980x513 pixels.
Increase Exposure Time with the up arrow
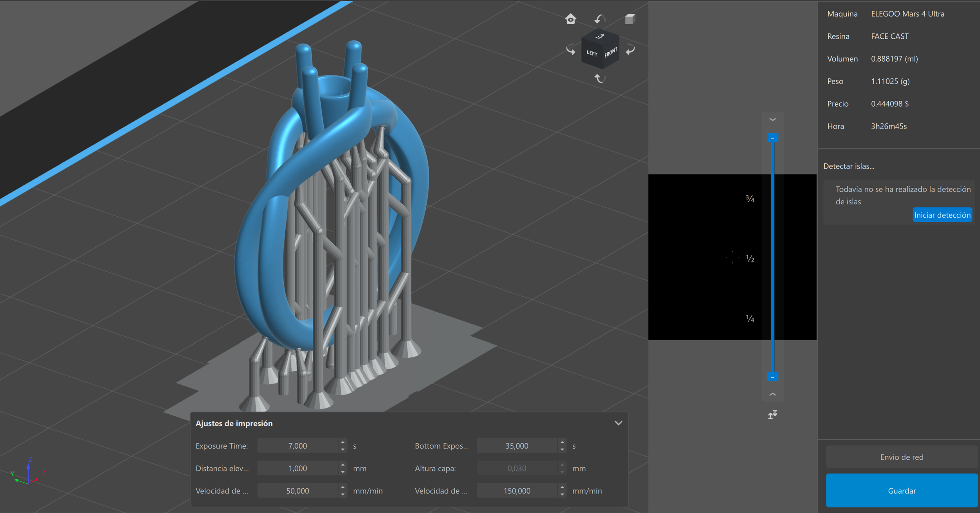pyautogui.click(x=343, y=442)
